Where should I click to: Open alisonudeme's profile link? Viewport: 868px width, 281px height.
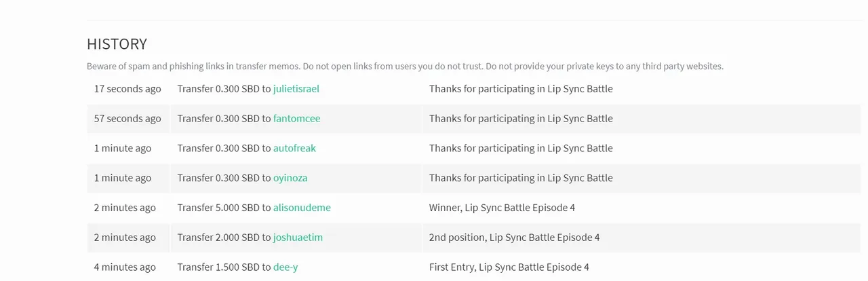tap(302, 208)
